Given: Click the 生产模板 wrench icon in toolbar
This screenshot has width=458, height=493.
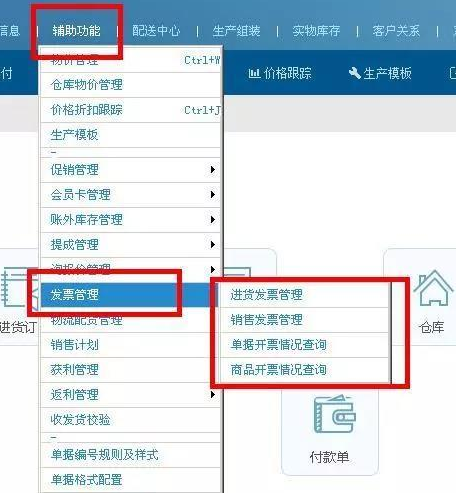Looking at the screenshot, I should (x=354, y=73).
